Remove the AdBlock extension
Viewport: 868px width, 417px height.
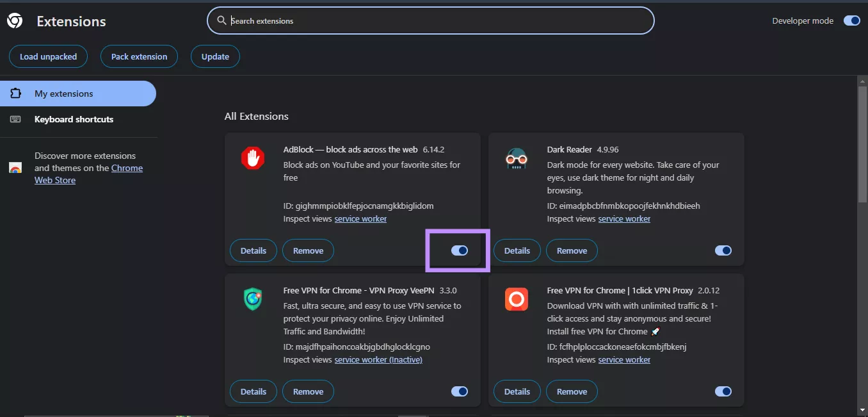308,250
